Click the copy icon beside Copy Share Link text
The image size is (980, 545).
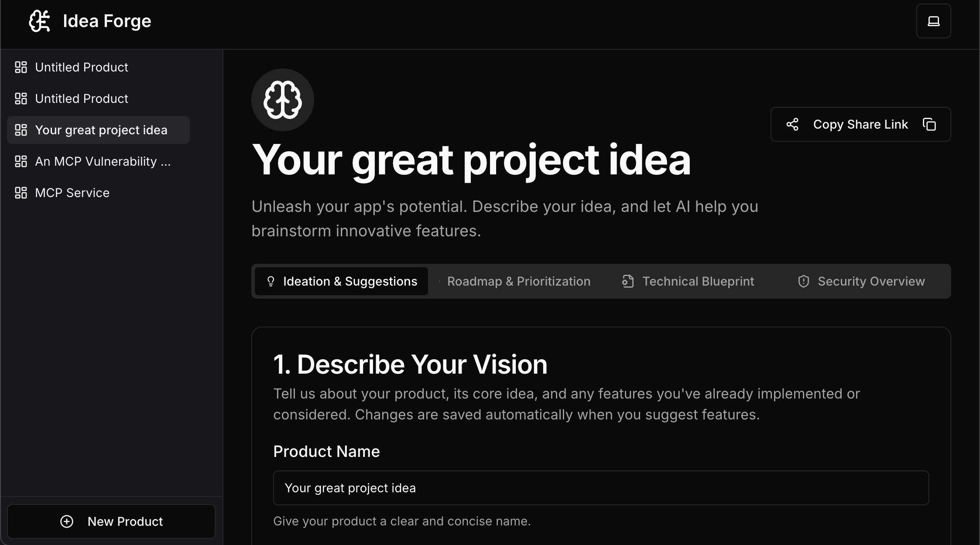930,124
